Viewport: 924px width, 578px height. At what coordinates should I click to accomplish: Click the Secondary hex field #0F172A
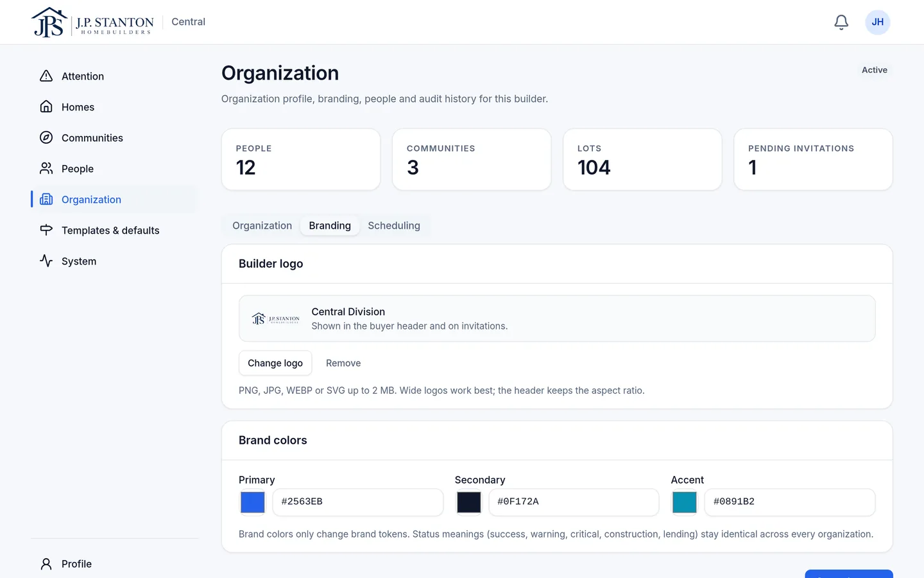574,502
